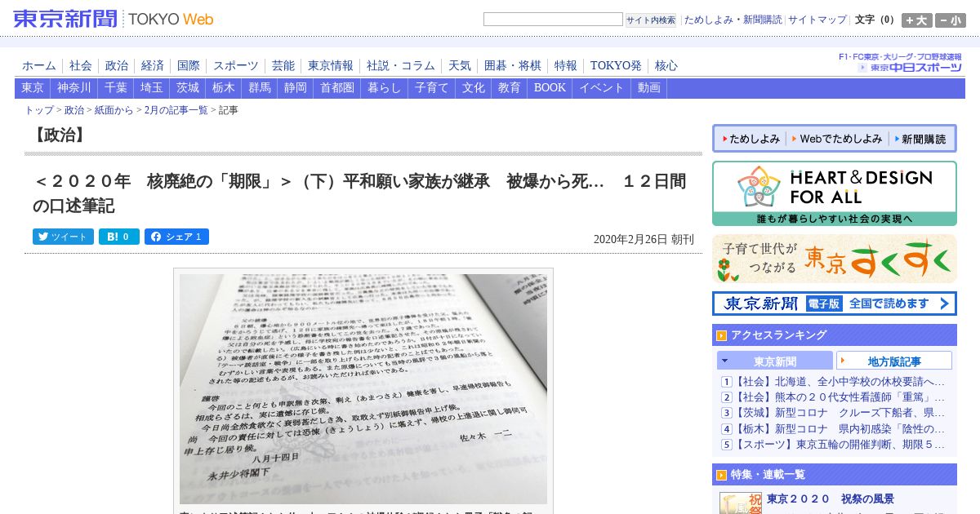The width and height of the screenshot is (980, 514).
Task: Click the Webでためしよみ button
Action: (x=837, y=139)
